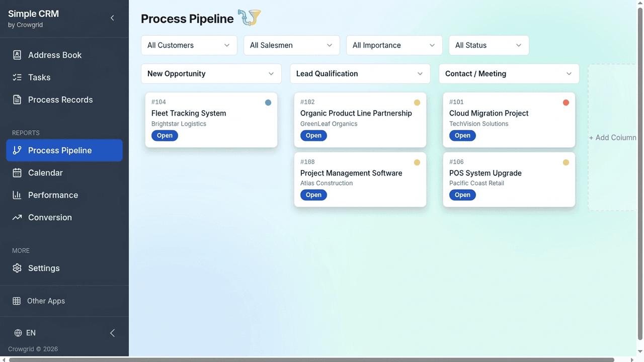Image resolution: width=644 pixels, height=362 pixels.
Task: Open the Conversion report
Action: click(x=64, y=217)
